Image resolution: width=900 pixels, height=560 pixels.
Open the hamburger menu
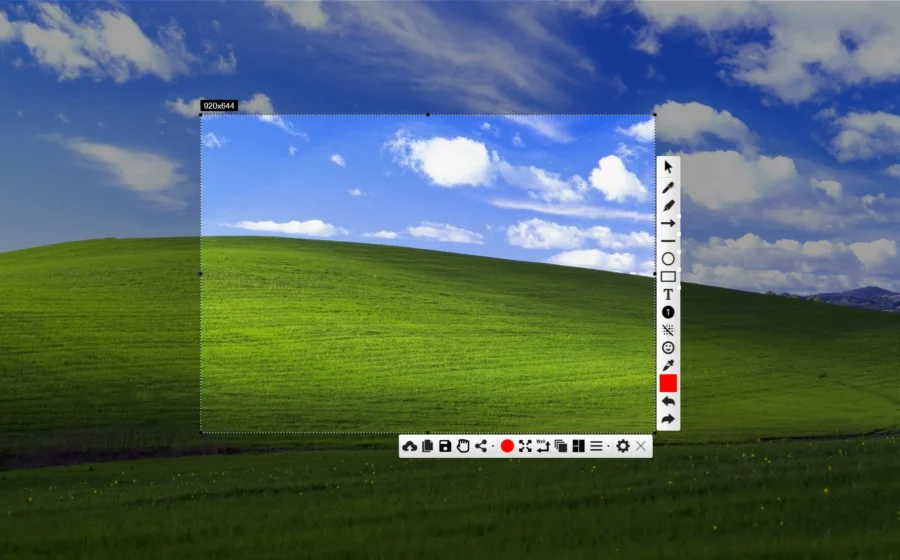596,446
